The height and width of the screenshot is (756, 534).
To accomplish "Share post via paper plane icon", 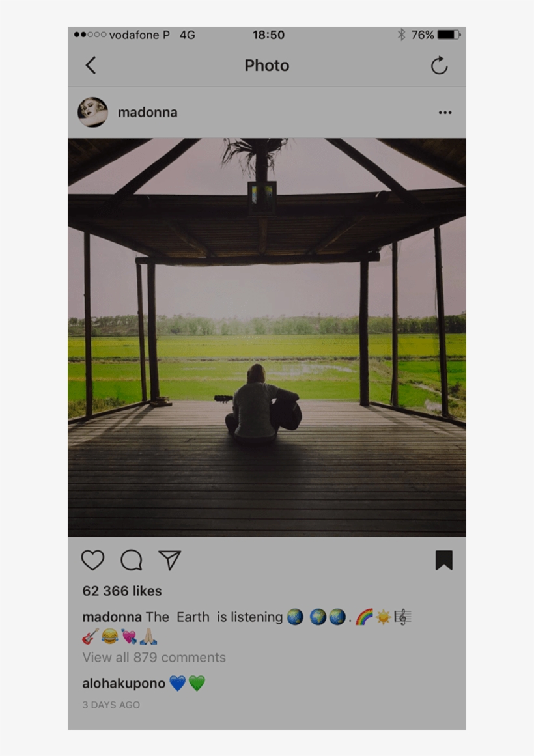I will click(169, 560).
